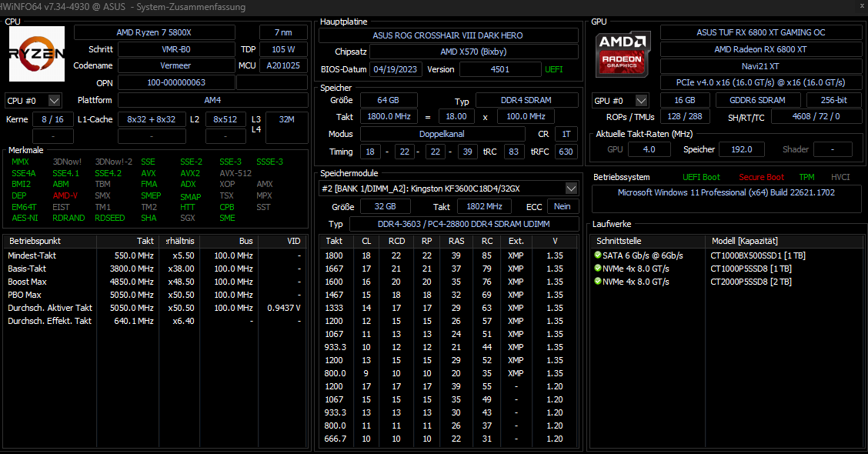The width and height of the screenshot is (868, 454).
Task: Select the Basis-Takt row
Action: (155, 269)
